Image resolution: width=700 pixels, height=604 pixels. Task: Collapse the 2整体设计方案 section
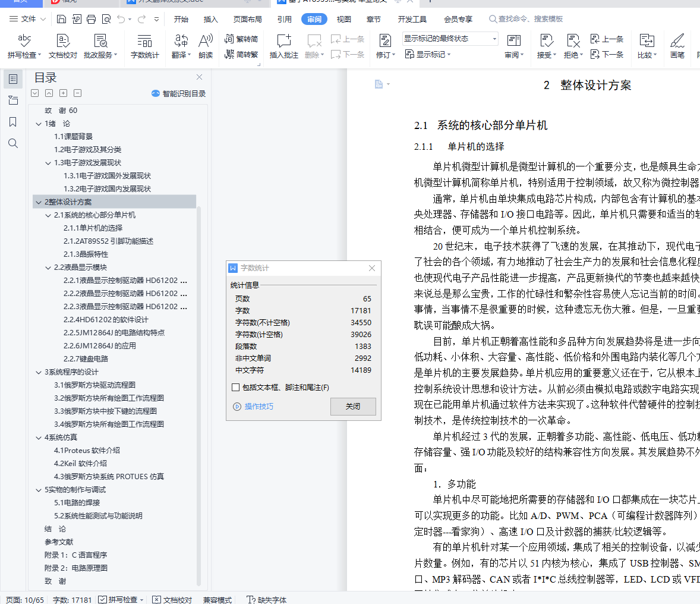(39, 202)
